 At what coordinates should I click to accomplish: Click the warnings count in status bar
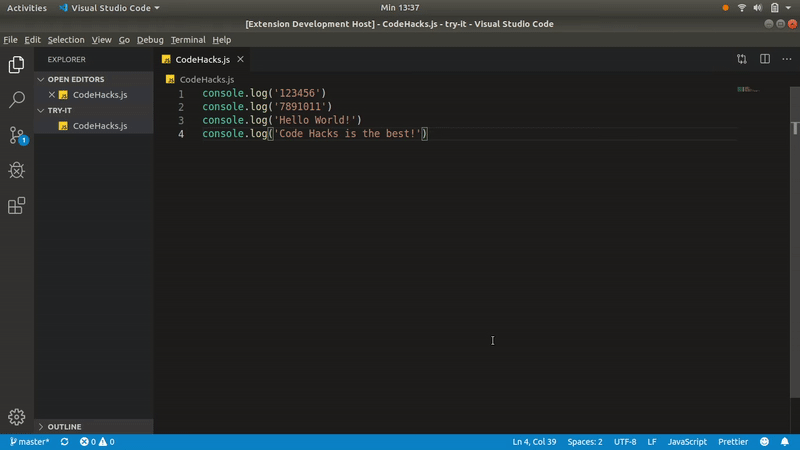tap(107, 442)
